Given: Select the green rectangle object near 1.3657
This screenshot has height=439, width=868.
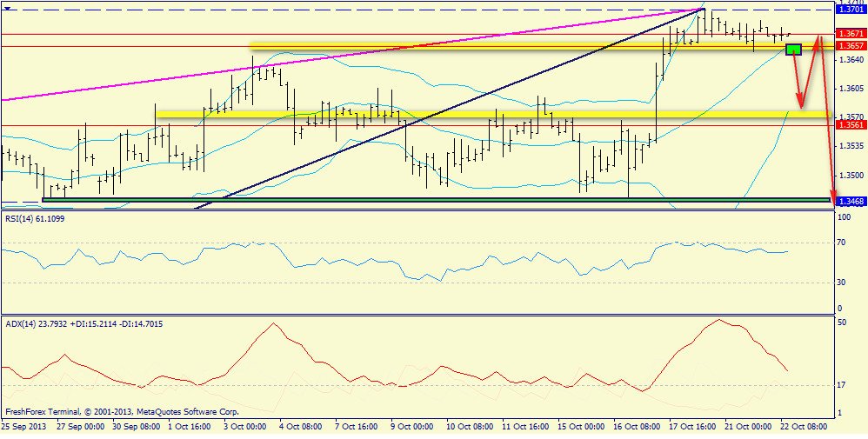Looking at the screenshot, I should (x=794, y=50).
